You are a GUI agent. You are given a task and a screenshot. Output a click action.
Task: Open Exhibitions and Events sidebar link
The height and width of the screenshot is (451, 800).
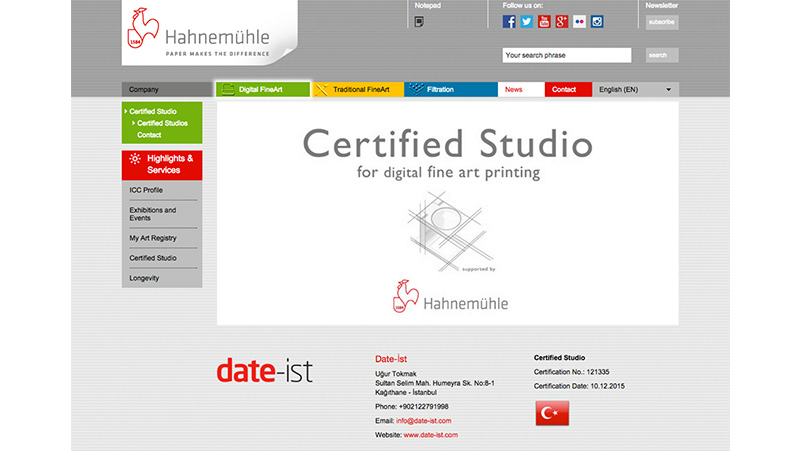153,214
